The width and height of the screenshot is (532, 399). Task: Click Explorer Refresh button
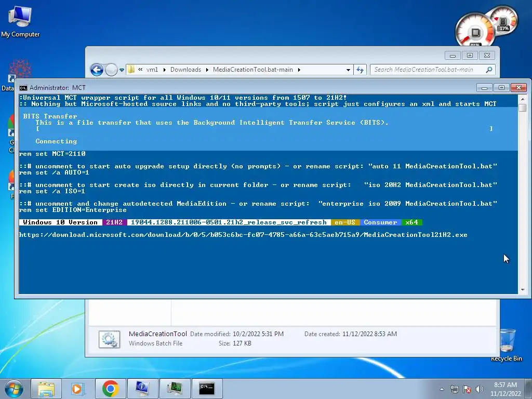(360, 70)
